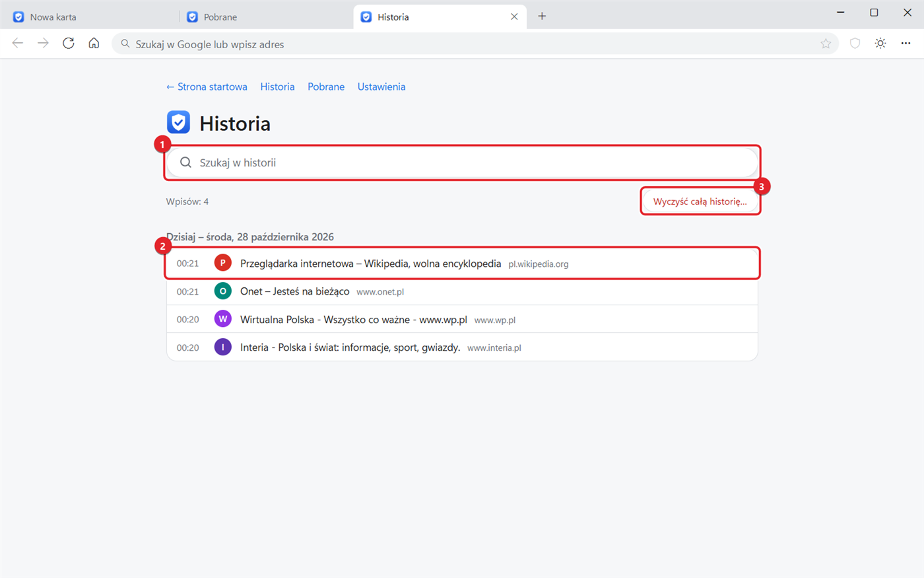Toggle the sun theme icon

coord(880,44)
